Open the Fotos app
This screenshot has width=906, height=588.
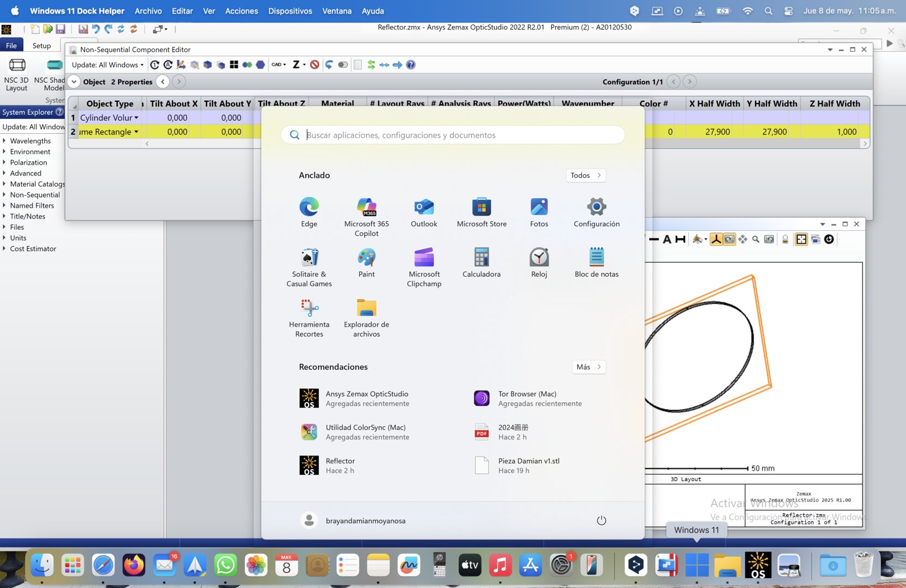click(539, 213)
